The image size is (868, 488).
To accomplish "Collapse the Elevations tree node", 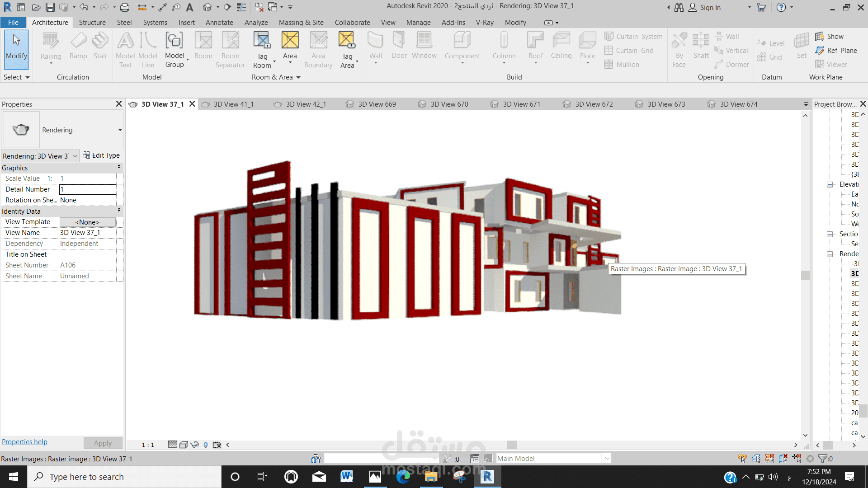I will point(830,184).
